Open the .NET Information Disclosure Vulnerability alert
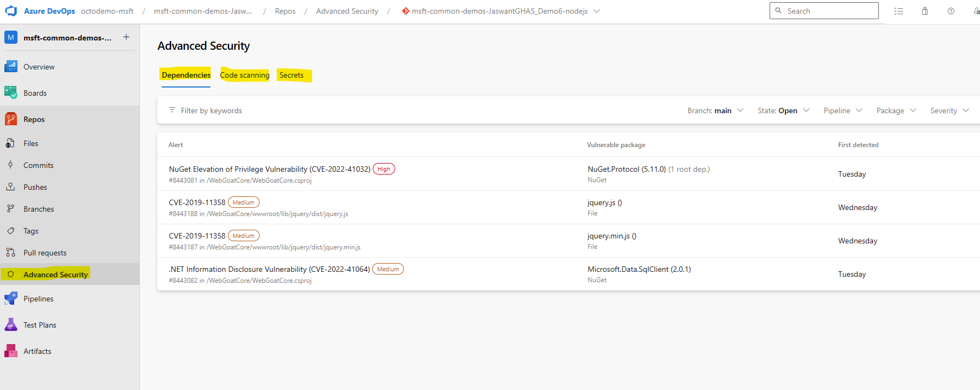This screenshot has width=980, height=390. (x=269, y=269)
